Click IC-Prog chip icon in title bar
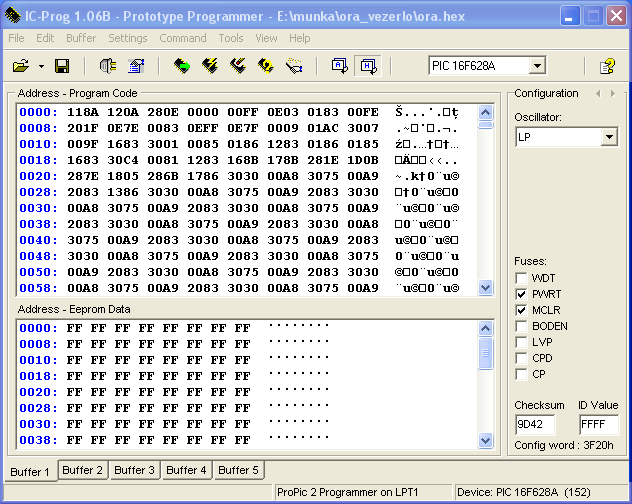The image size is (632, 504). click(13, 16)
